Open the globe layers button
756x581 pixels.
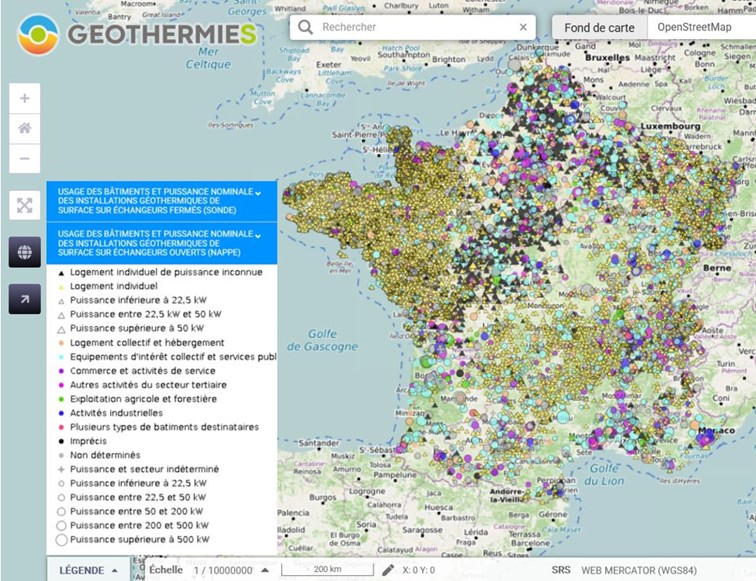point(25,252)
